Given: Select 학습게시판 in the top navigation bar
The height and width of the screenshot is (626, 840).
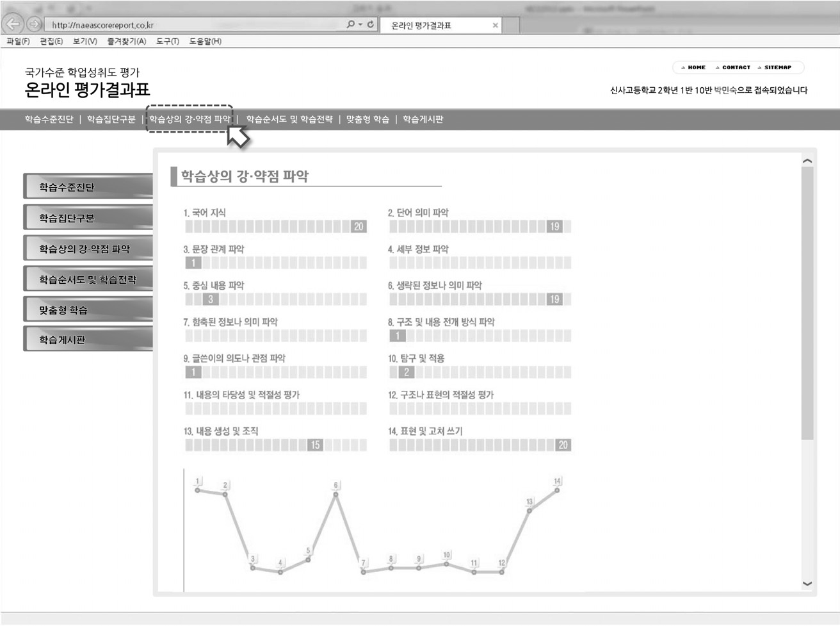Looking at the screenshot, I should [423, 119].
